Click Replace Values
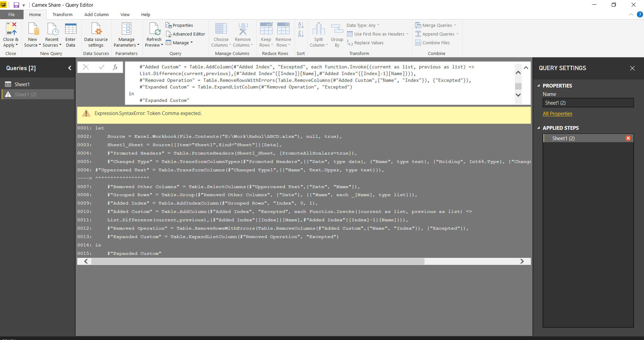 365,43
